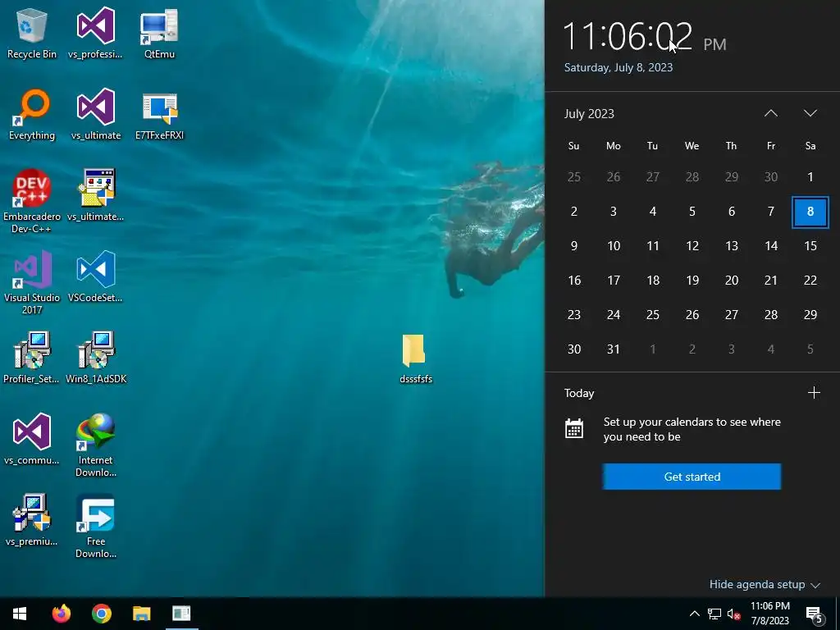This screenshot has width=840, height=630.
Task: Open the Windows Start menu
Action: 20,614
